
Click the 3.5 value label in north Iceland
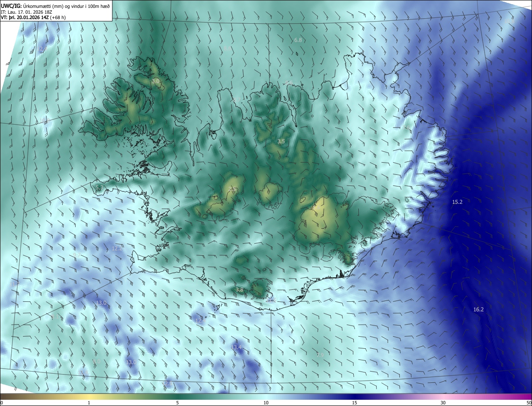(x=281, y=142)
